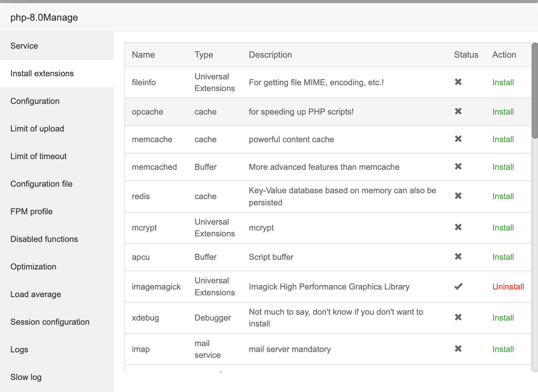Click the opcache not-installed X icon
This screenshot has width=538, height=392.
458,111
